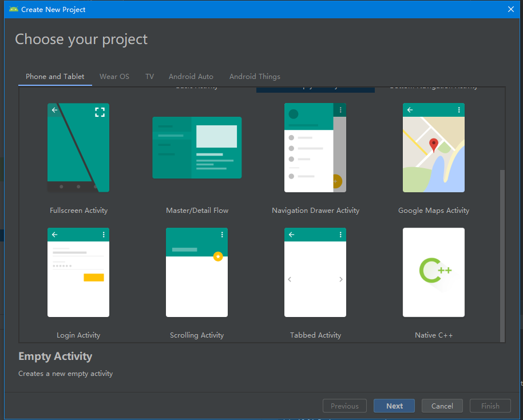Click the Finish button
The height and width of the screenshot is (420, 523).
click(490, 406)
